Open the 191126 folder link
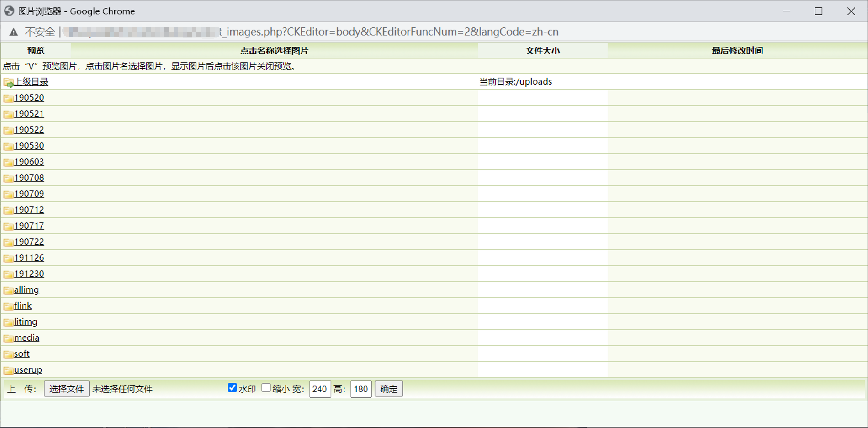This screenshot has width=868, height=428. point(29,257)
